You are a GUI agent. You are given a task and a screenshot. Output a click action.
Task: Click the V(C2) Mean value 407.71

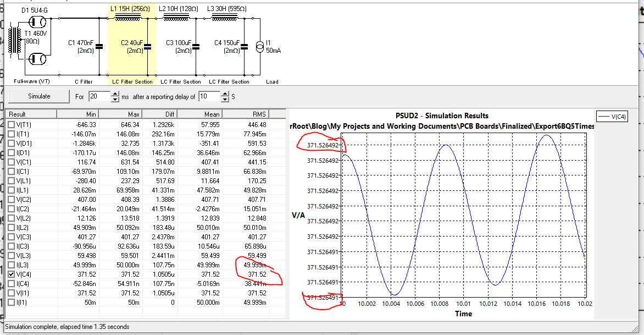pyautogui.click(x=210, y=199)
